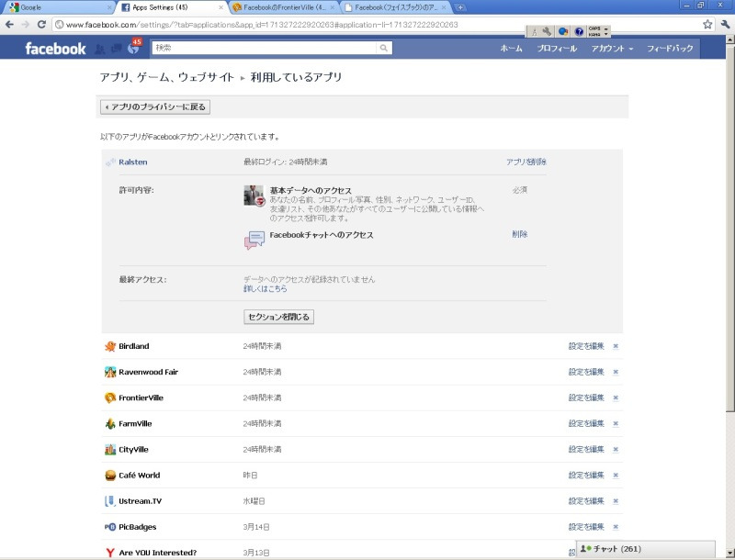Click the Birdland app icon

[x=110, y=346]
